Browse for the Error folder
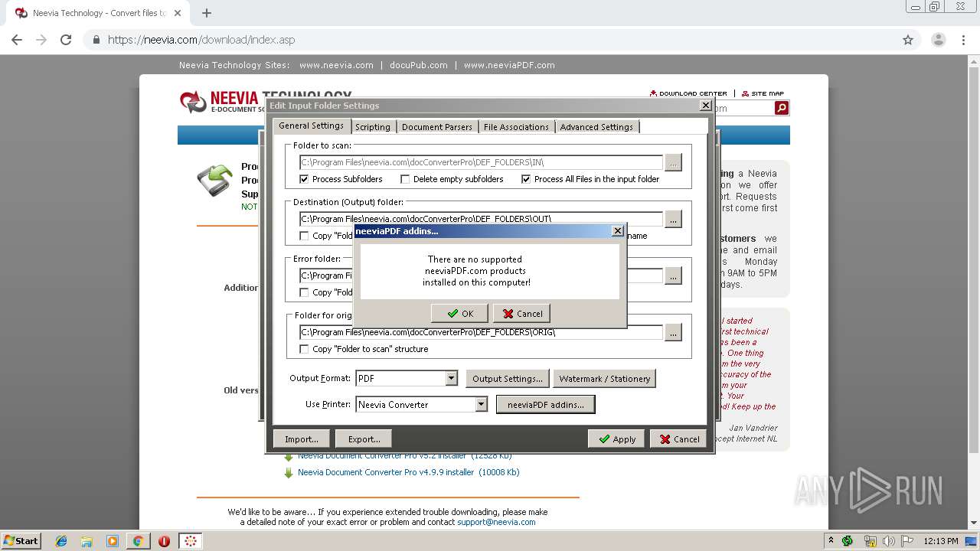Image resolution: width=980 pixels, height=551 pixels. click(673, 275)
